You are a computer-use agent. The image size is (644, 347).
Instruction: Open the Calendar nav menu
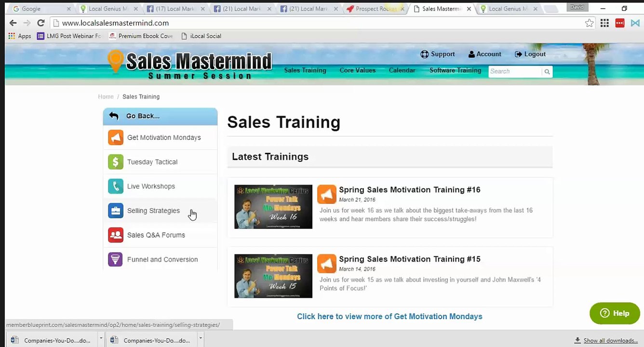click(x=402, y=70)
